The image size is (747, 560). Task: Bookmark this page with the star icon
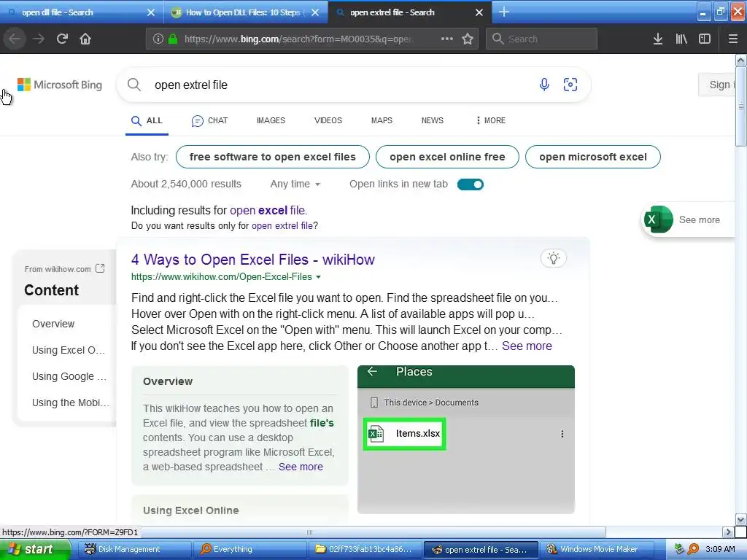tap(468, 39)
